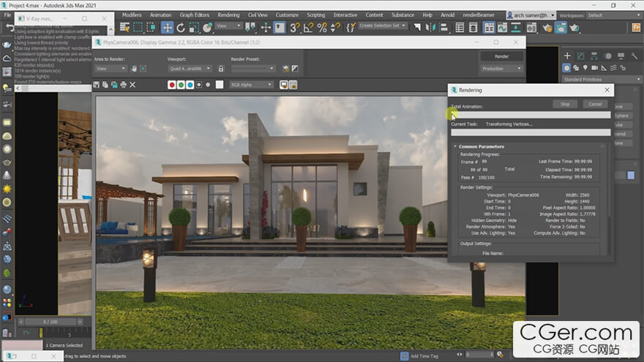Toggle the blue channel button
This screenshot has height=362, width=644.
[190, 85]
